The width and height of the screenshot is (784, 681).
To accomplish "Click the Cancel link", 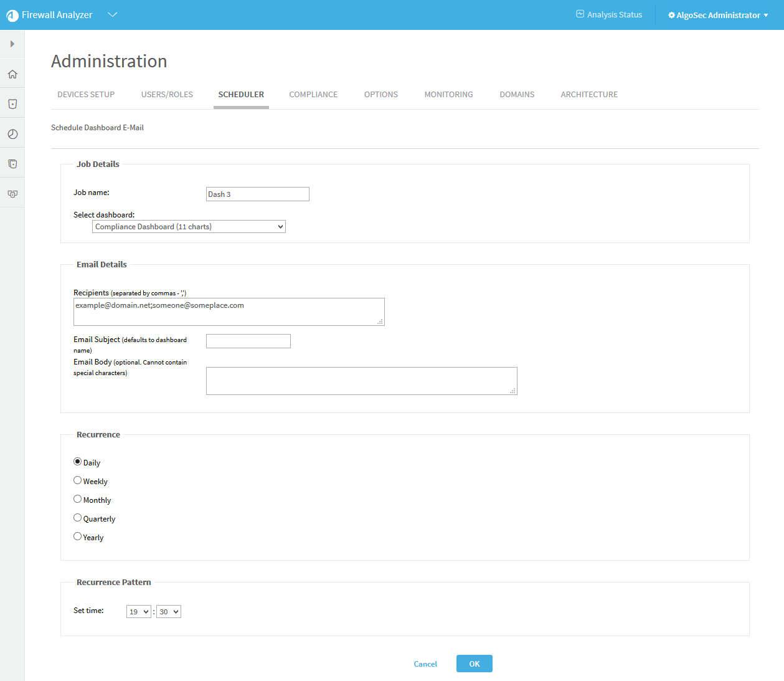I will tap(425, 664).
